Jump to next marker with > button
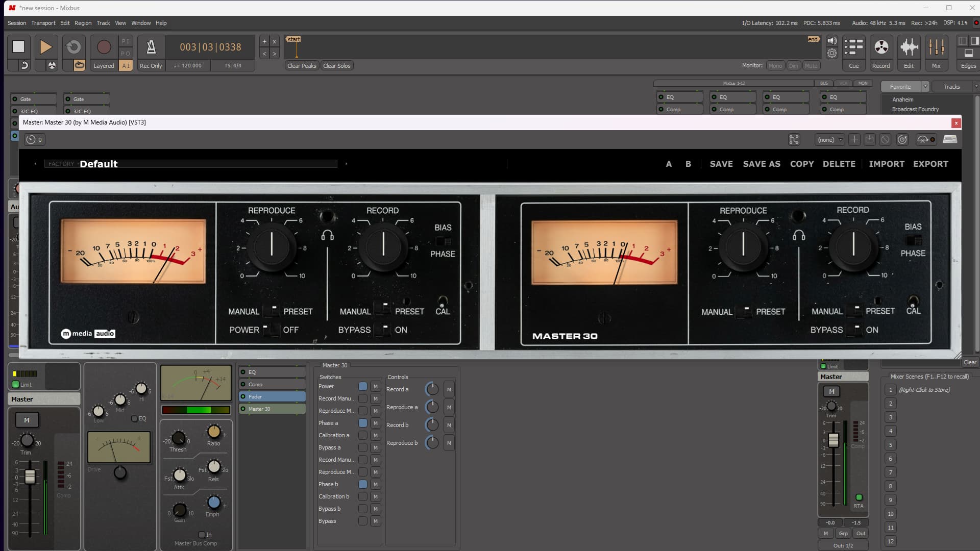This screenshot has height=551, width=980. 275,53
